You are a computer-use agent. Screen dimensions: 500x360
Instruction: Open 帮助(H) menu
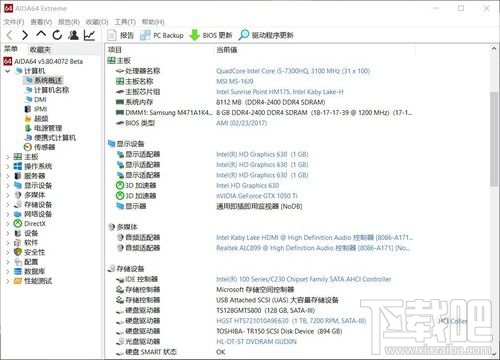pyautogui.click(x=153, y=22)
